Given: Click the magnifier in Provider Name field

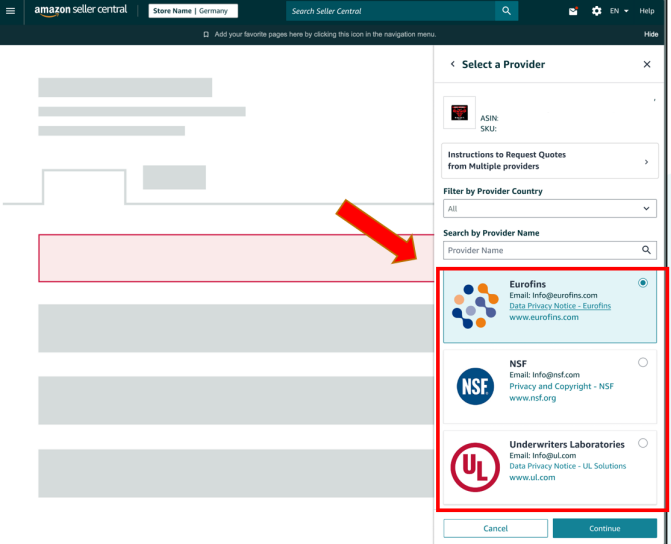Looking at the screenshot, I should 646,250.
